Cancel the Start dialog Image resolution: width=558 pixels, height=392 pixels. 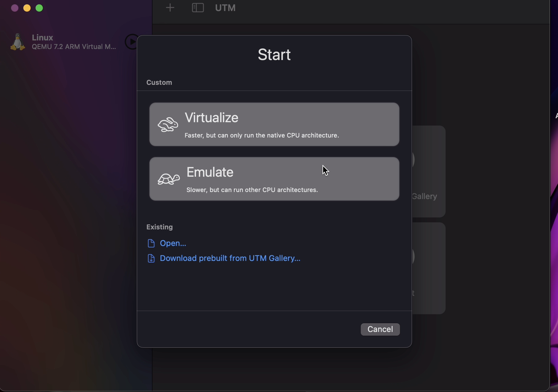[380, 329]
